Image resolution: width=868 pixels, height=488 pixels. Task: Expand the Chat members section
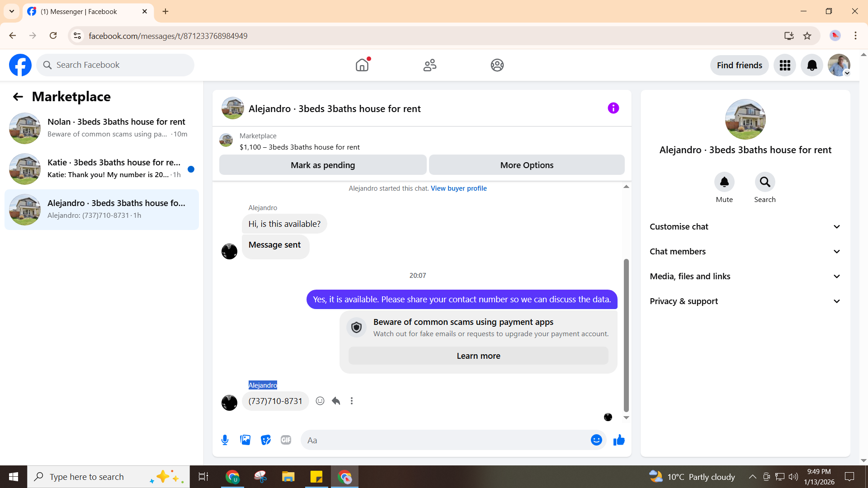(745, 252)
